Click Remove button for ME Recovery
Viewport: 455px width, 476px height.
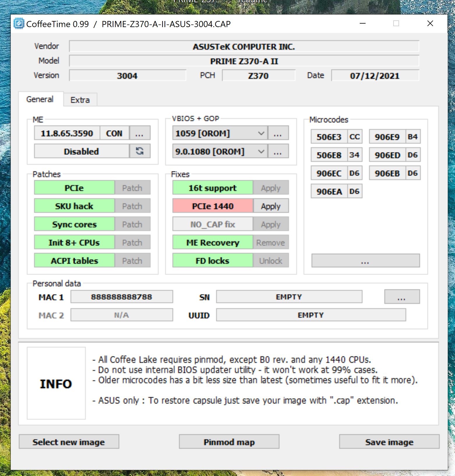271,242
